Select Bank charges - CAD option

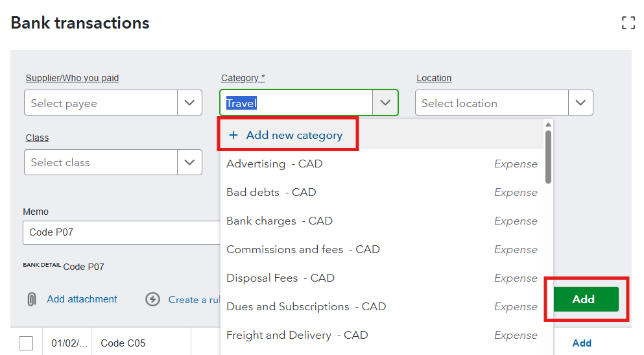click(x=280, y=221)
